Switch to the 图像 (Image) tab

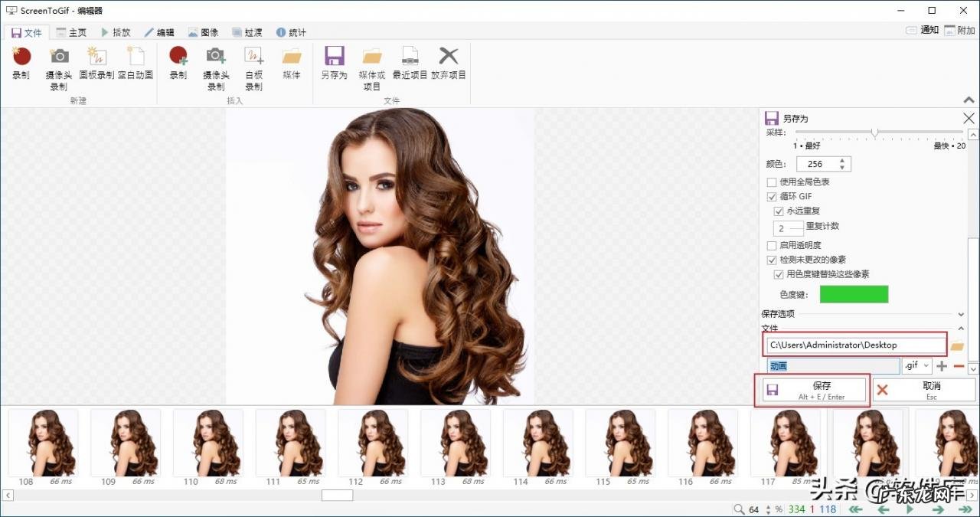tap(203, 32)
